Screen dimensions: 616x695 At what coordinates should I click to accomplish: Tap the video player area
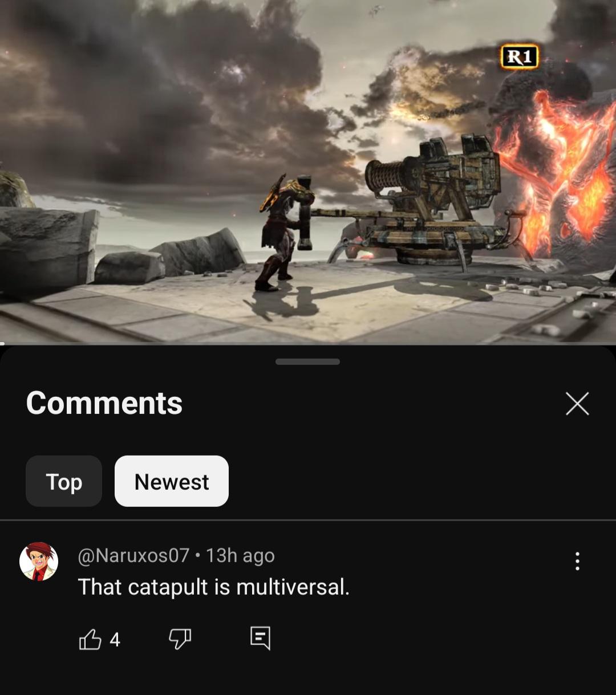308,171
